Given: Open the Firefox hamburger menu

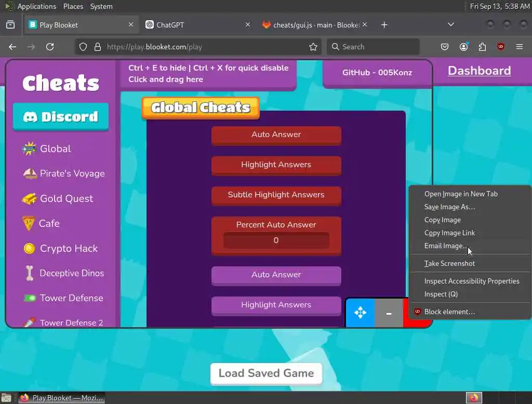Looking at the screenshot, I should 520,47.
